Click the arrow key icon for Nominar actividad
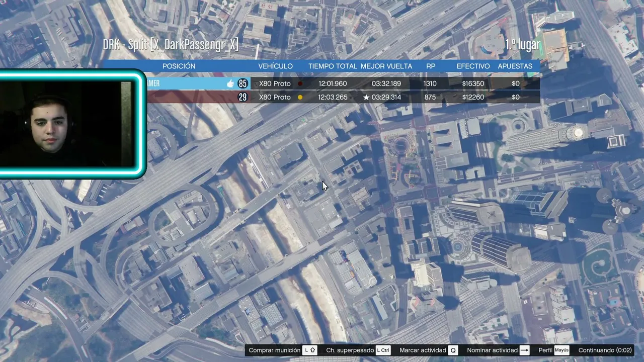 524,350
